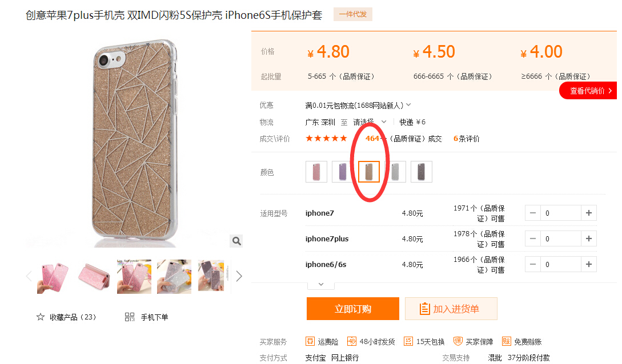Click the orange 立即订购 button
This screenshot has height=364, width=622.
352,309
